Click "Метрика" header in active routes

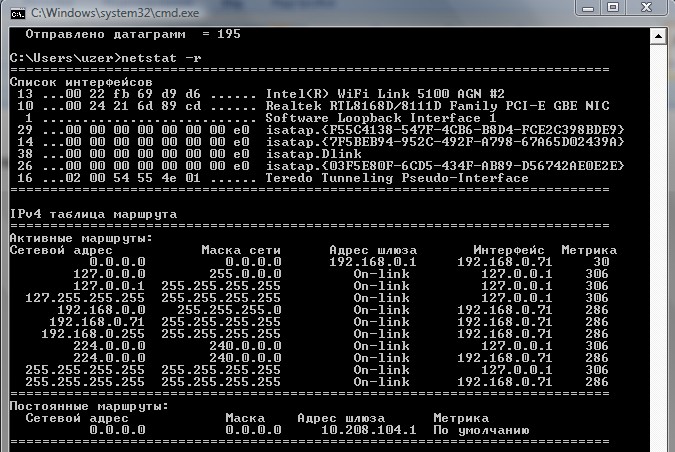click(589, 250)
